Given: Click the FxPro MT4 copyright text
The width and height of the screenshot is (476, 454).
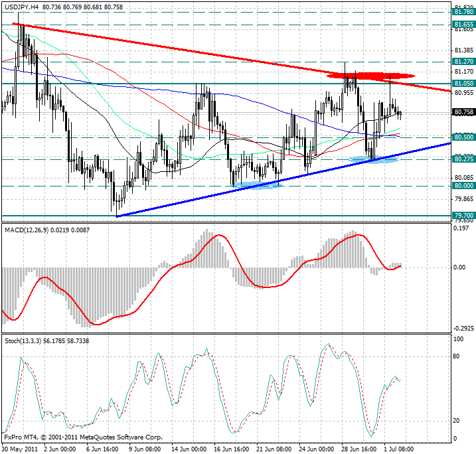Looking at the screenshot, I should 84,437.
